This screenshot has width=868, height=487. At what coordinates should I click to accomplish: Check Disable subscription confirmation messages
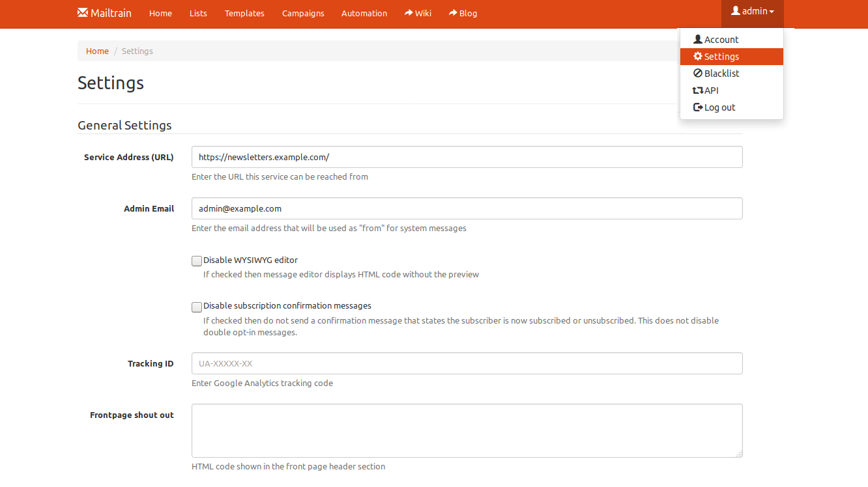(x=197, y=307)
